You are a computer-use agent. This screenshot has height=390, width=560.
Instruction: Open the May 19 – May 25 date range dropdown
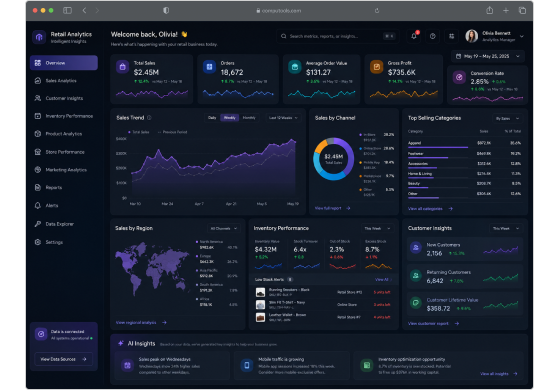pyautogui.click(x=488, y=56)
